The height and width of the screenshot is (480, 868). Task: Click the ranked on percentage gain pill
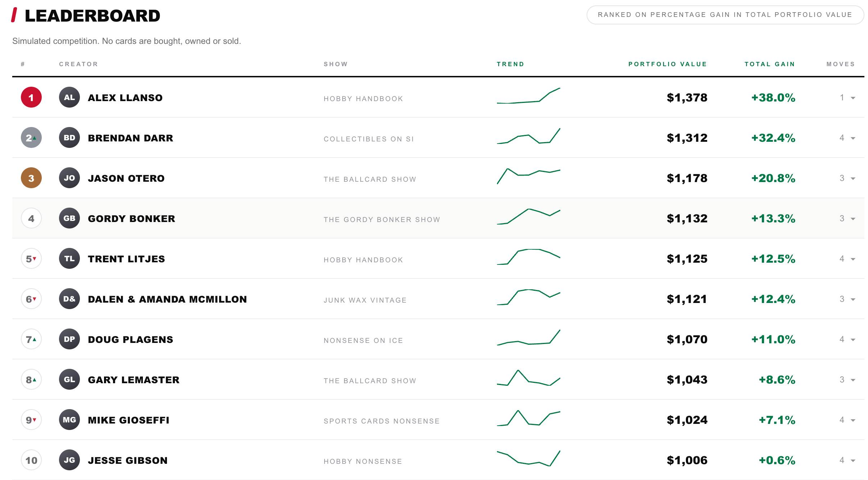[x=725, y=15]
